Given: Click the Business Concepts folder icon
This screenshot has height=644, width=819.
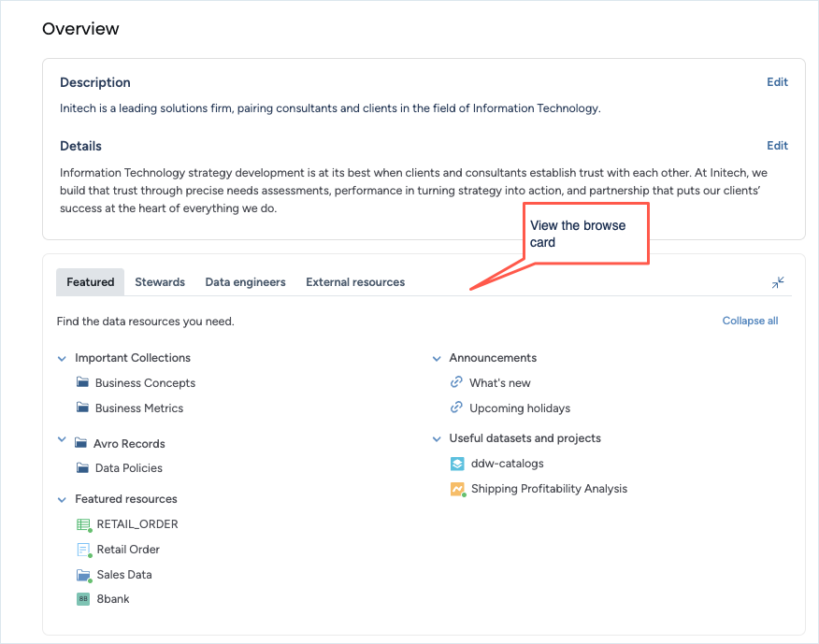Looking at the screenshot, I should pyautogui.click(x=83, y=382).
